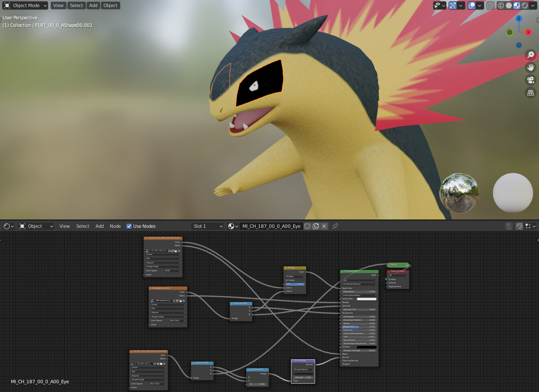Screen dimensions: 539x392
Task: Click the pan view hand icon
Action: point(531,67)
